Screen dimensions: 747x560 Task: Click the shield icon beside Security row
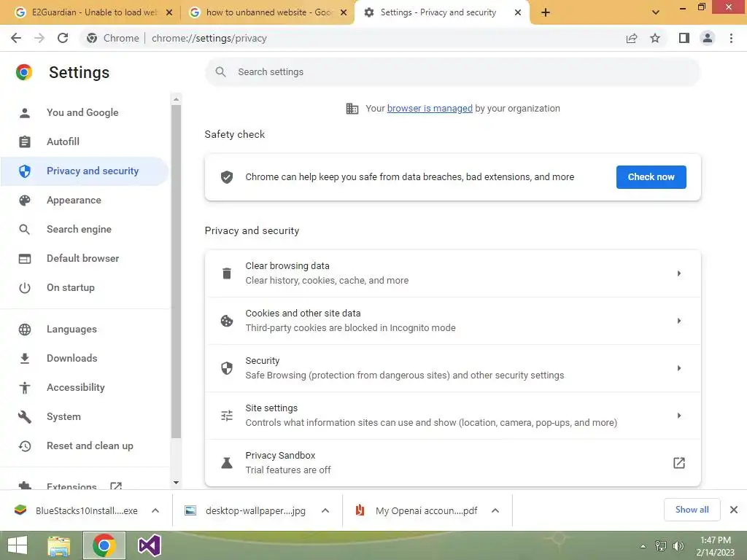click(x=227, y=368)
